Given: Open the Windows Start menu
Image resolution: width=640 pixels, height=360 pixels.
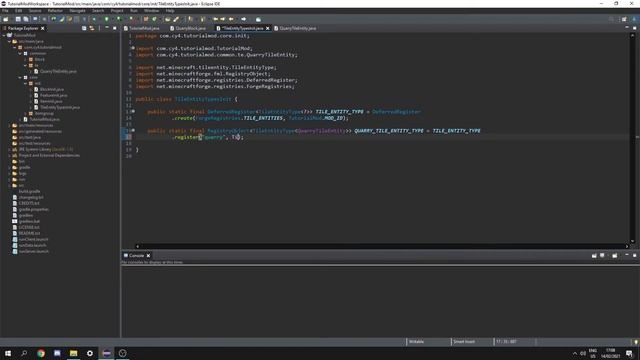Looking at the screenshot, I should (x=8, y=353).
